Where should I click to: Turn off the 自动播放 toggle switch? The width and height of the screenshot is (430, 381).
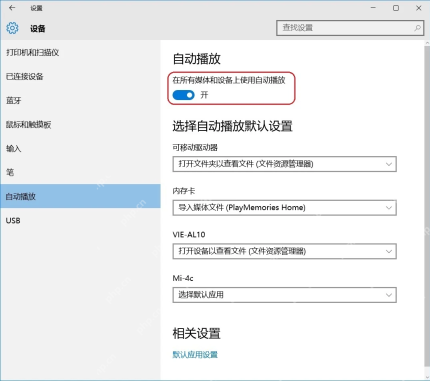pyautogui.click(x=183, y=95)
